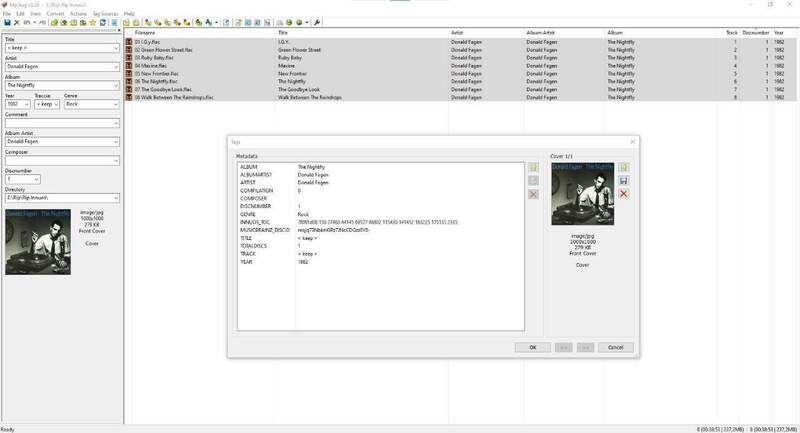Click Add cover icon in Tags dialog

click(x=624, y=167)
